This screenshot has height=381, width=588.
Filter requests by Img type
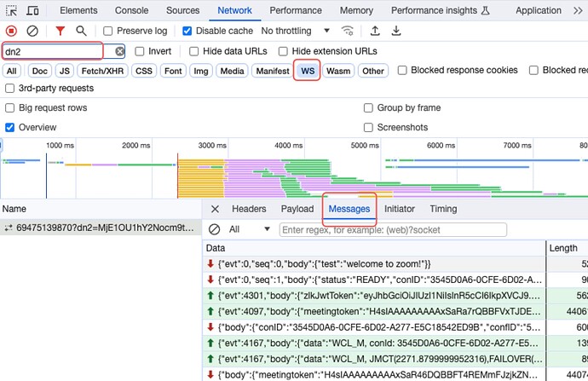[201, 71]
